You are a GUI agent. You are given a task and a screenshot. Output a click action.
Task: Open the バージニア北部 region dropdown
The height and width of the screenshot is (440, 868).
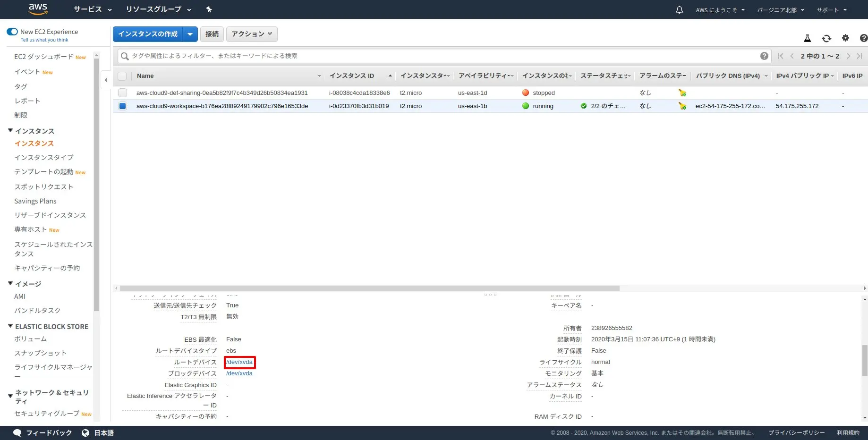tap(781, 10)
